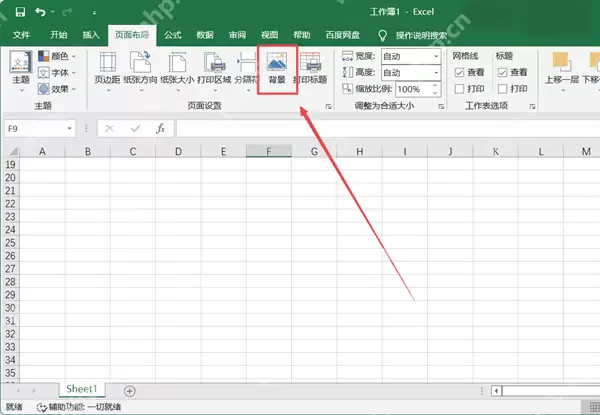The width and height of the screenshot is (600, 415).
Task: Toggle the 标题 打印 checkbox
Action: pyautogui.click(x=502, y=89)
